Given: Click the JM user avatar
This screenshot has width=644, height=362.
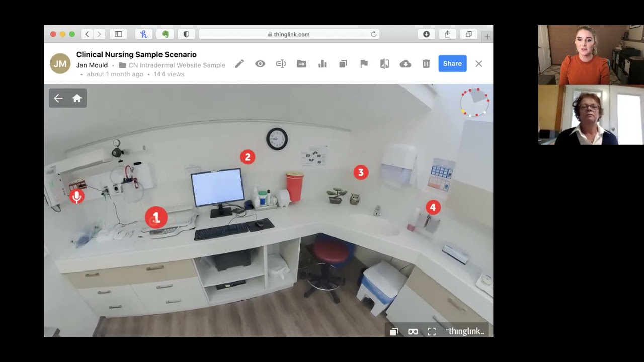Looking at the screenshot, I should (60, 64).
